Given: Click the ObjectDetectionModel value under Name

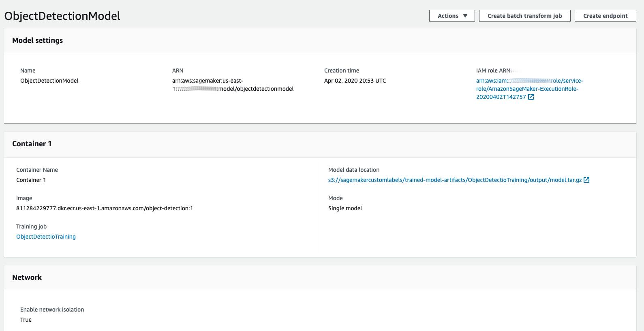Looking at the screenshot, I should tap(49, 81).
